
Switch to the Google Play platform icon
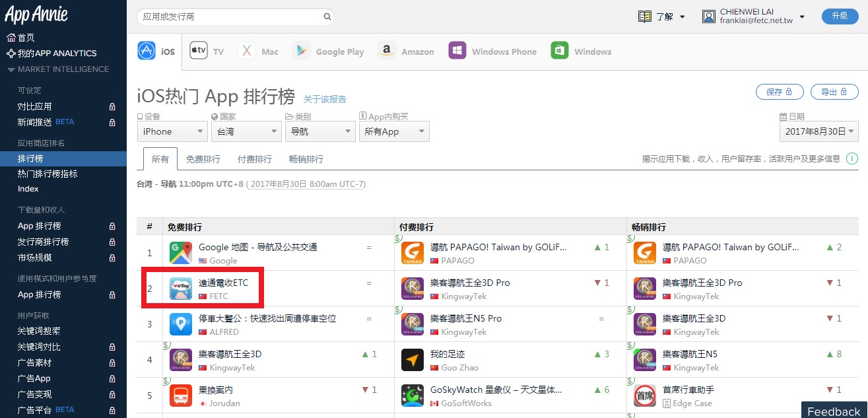(302, 50)
